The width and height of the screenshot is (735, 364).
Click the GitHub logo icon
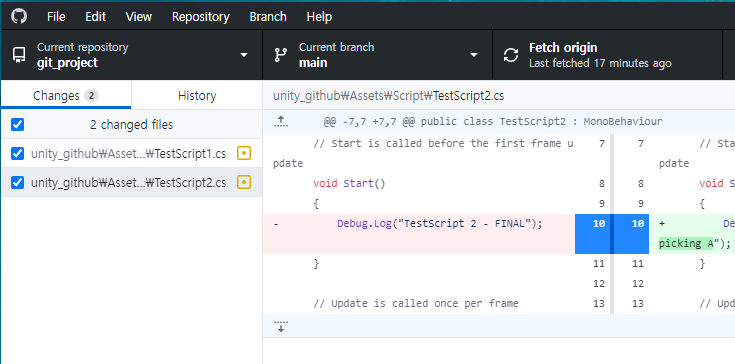[19, 16]
